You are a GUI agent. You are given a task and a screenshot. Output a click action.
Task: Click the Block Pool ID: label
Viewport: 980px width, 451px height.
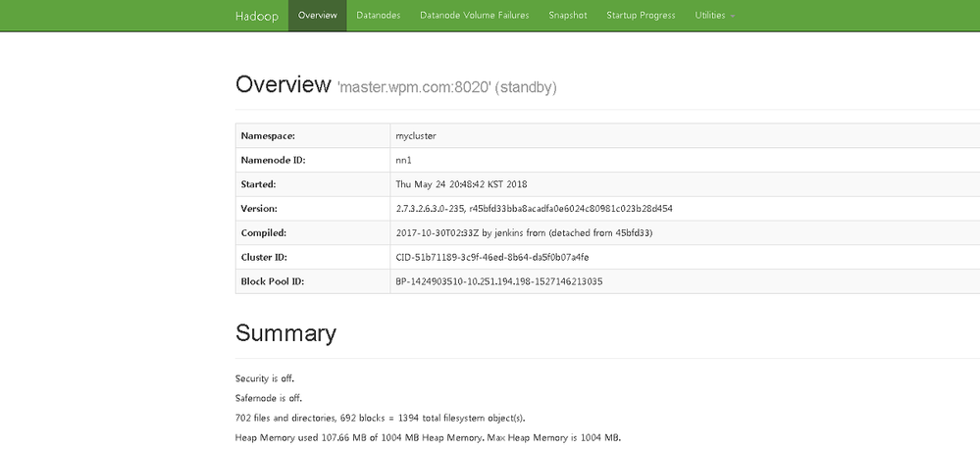point(272,281)
